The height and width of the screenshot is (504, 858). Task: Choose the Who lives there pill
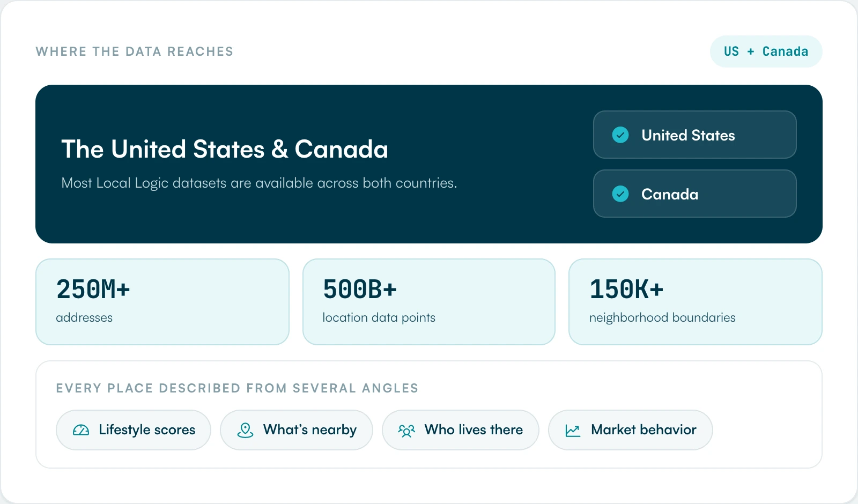(x=460, y=430)
